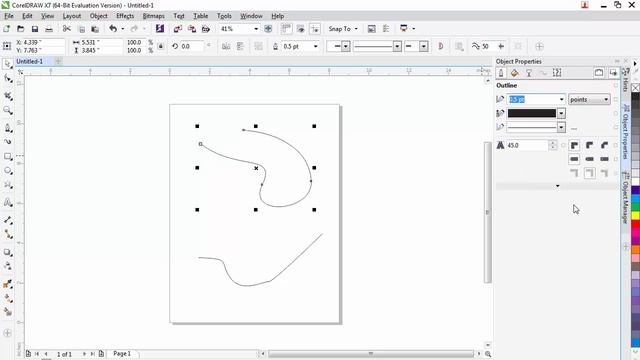Select the Color Eyedropper tool
Screen dimensions: 640x360
pyautogui.click(x=7, y=284)
